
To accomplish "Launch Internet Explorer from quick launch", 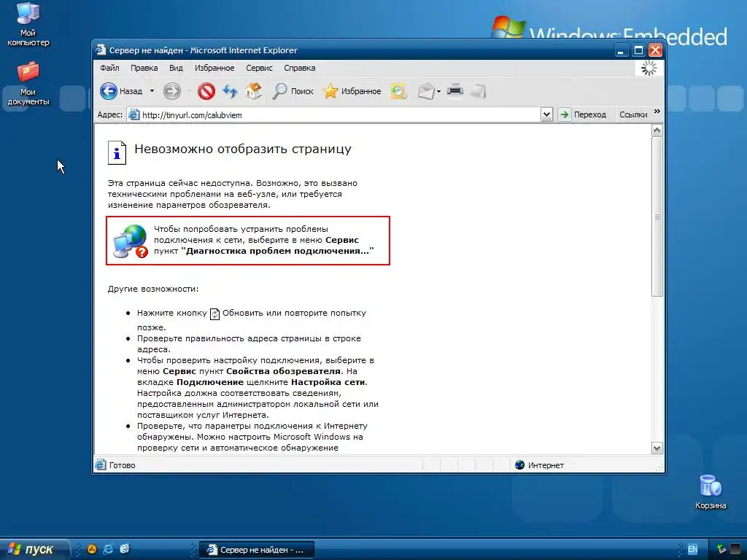I will tap(108, 549).
